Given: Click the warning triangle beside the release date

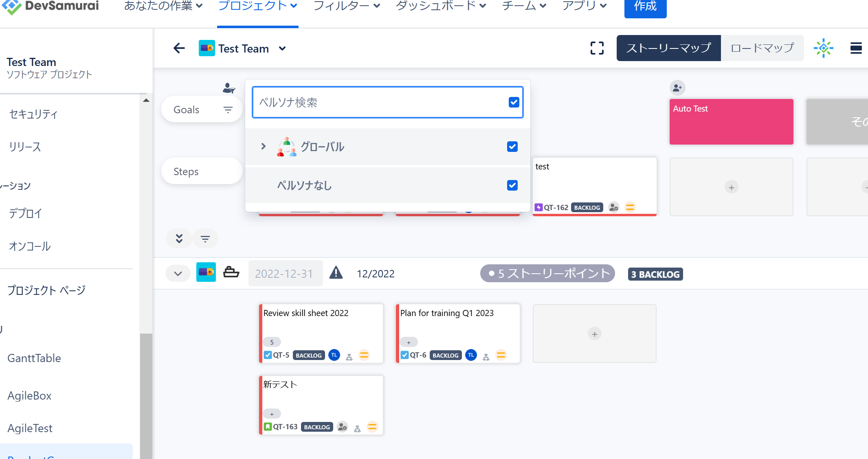Looking at the screenshot, I should [336, 272].
